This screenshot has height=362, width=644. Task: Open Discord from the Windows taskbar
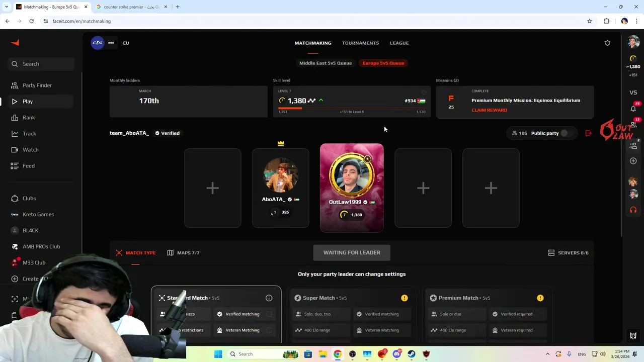pos(397,354)
